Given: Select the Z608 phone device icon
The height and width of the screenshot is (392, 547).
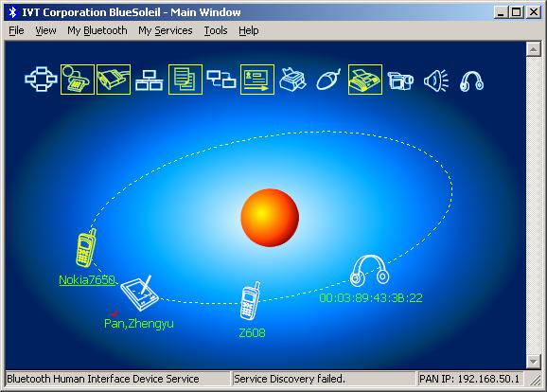Looking at the screenshot, I should tap(251, 301).
